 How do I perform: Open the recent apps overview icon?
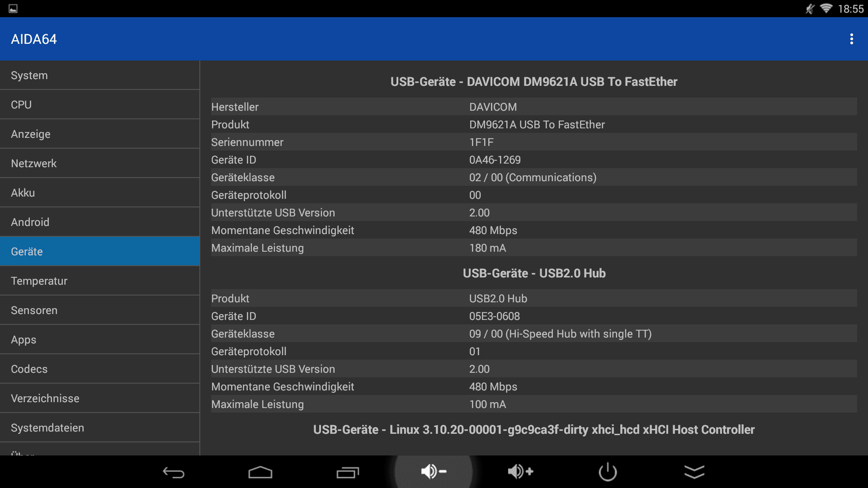click(347, 472)
